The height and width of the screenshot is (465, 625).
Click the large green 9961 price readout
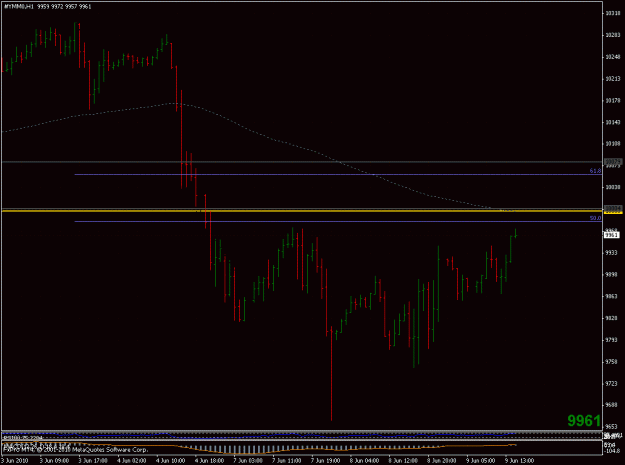[x=584, y=420]
